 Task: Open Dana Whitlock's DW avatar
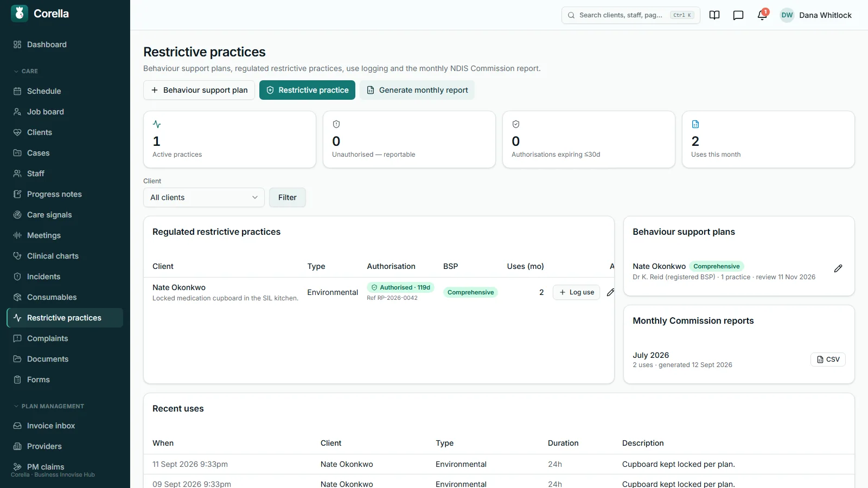click(x=787, y=15)
